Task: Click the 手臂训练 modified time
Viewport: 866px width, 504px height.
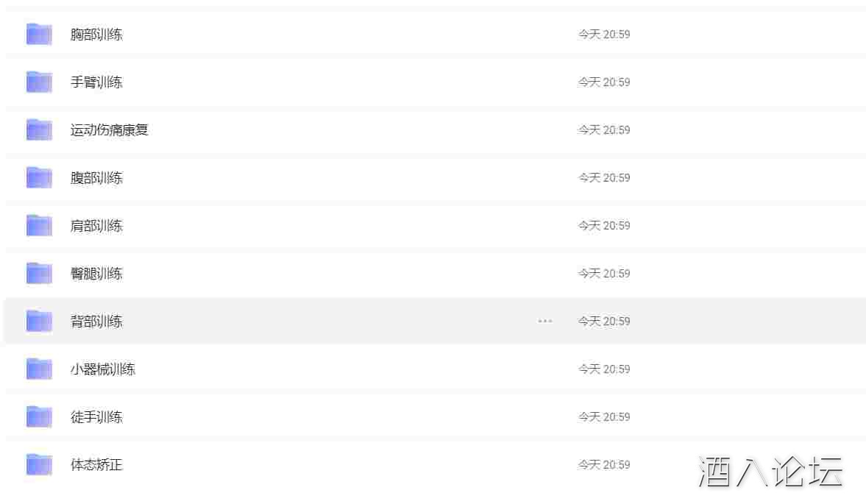Action: coord(604,82)
